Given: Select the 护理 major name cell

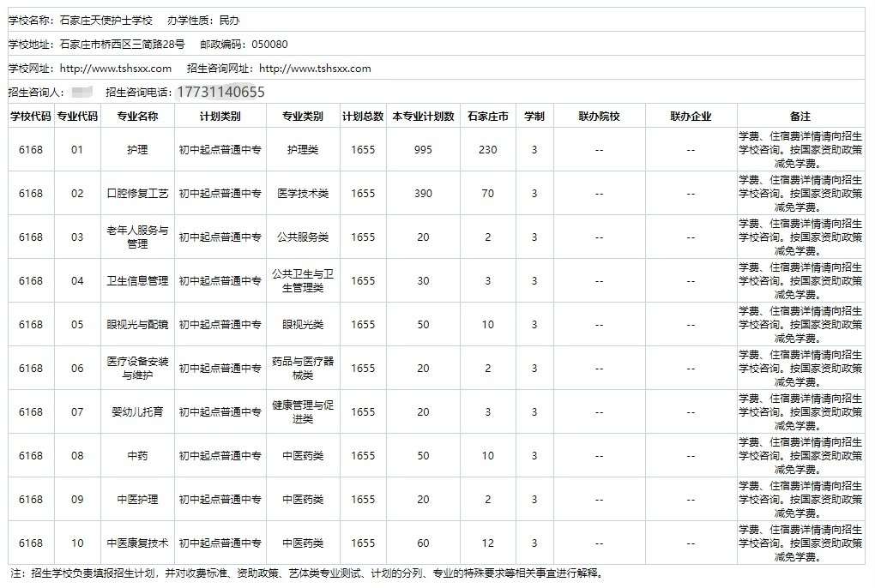Looking at the screenshot, I should click(137, 148).
